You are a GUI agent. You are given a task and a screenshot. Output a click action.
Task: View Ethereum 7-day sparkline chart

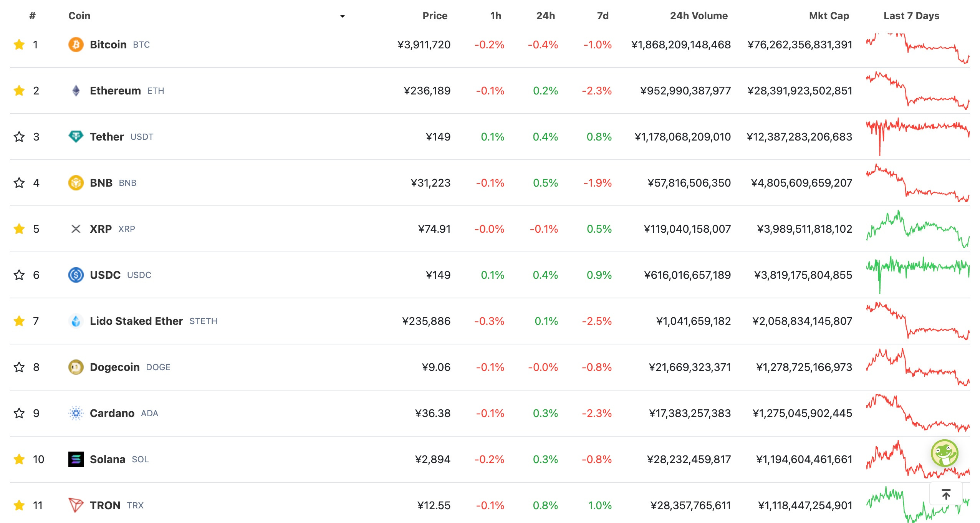918,91
